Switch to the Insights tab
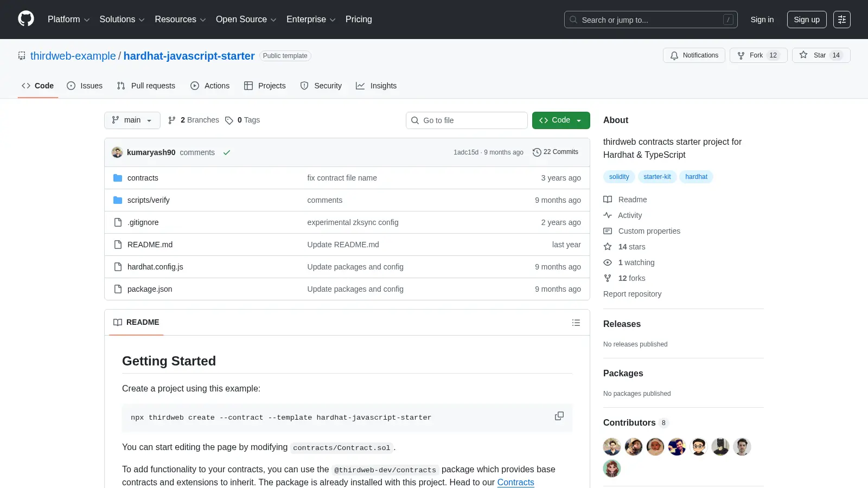 [x=376, y=86]
